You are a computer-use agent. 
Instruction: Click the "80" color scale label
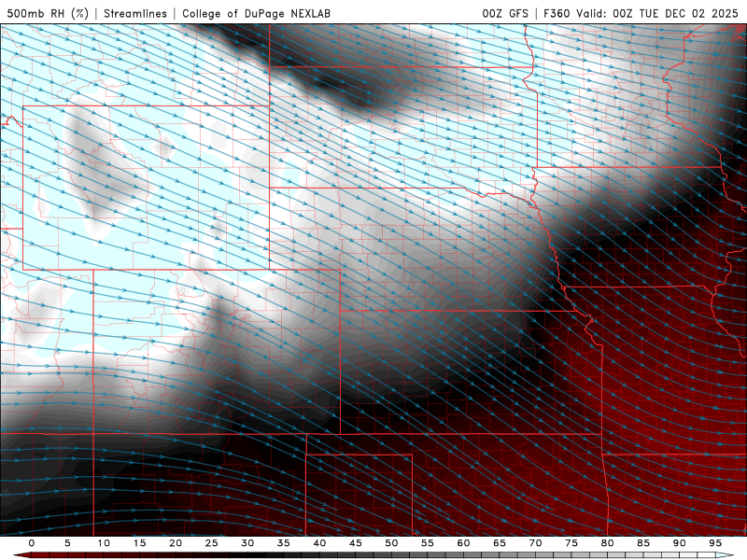pyautogui.click(x=607, y=543)
